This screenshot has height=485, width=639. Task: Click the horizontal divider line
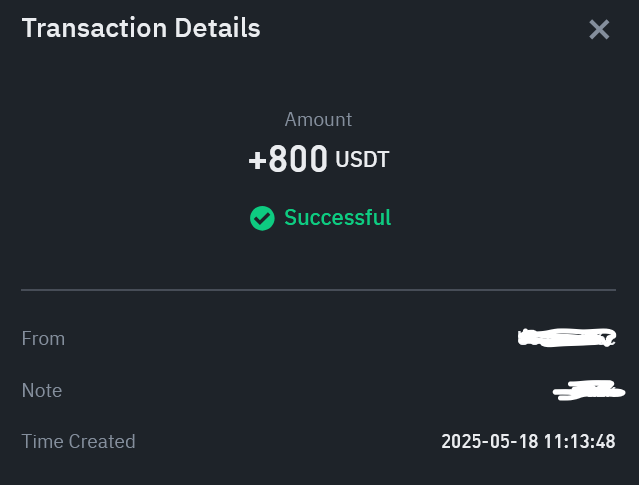click(318, 290)
